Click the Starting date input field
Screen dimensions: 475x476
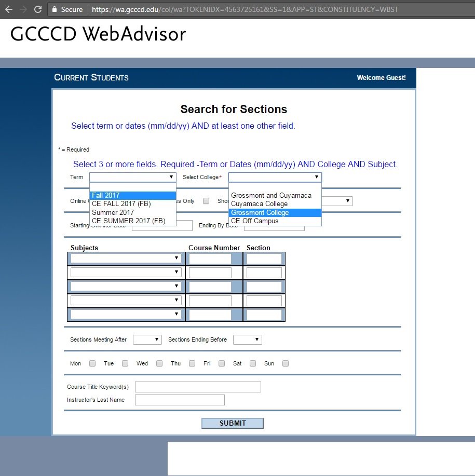[162, 226]
